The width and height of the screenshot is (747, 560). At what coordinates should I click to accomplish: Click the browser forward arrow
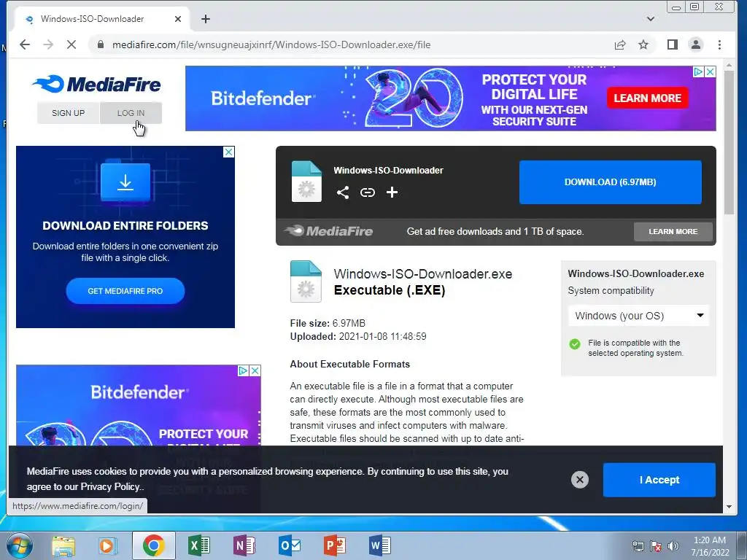click(48, 44)
